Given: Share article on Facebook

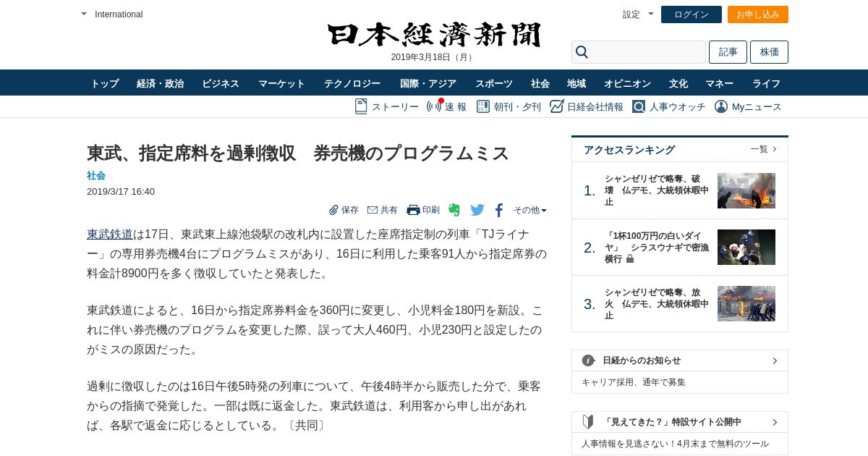Looking at the screenshot, I should pyautogui.click(x=498, y=210).
